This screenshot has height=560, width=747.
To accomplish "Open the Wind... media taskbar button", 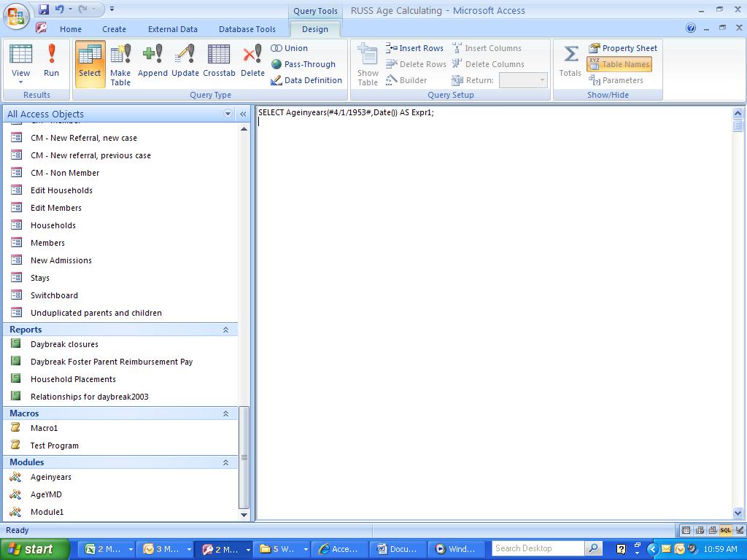I will [456, 549].
